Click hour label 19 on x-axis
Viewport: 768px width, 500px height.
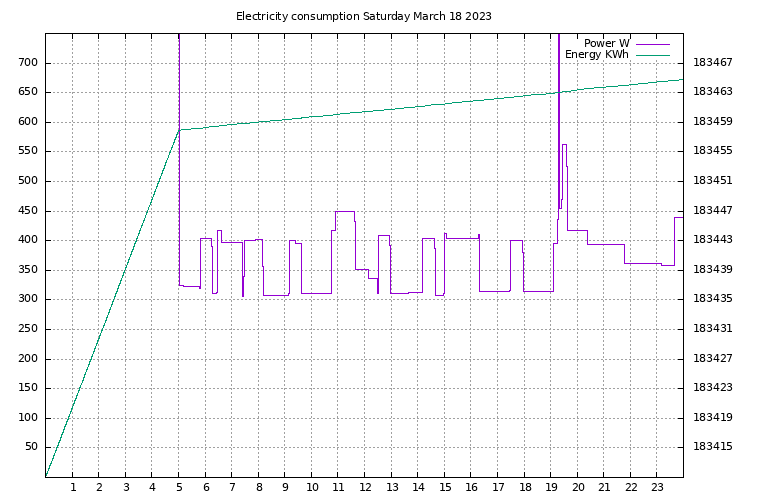click(x=551, y=487)
